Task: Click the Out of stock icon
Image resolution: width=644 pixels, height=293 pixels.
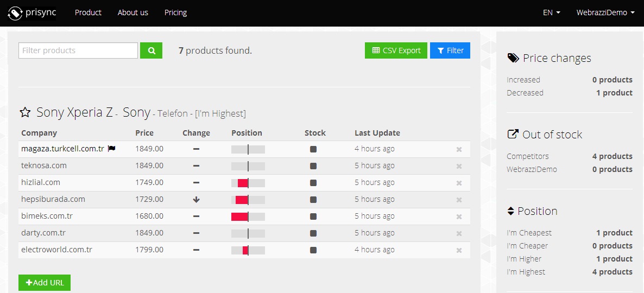Action: point(513,135)
